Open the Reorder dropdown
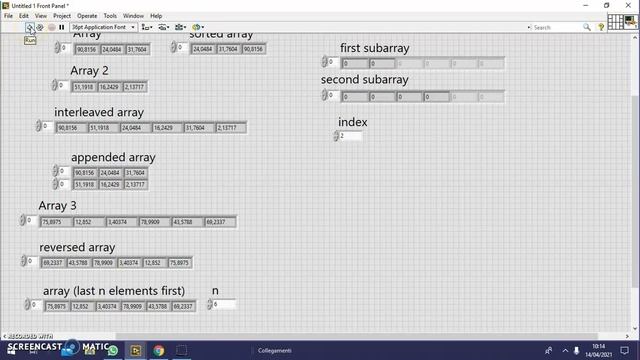The image size is (640, 360). click(198, 27)
